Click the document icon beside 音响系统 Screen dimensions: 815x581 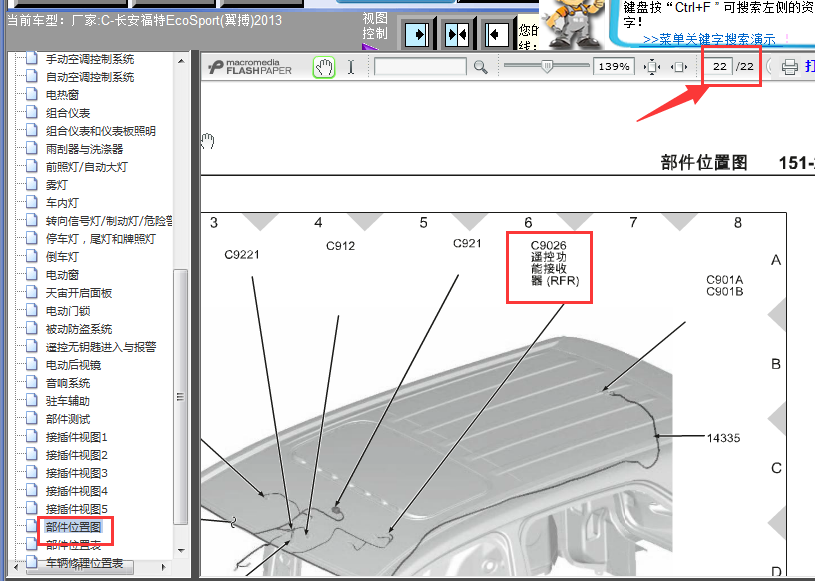coord(32,382)
